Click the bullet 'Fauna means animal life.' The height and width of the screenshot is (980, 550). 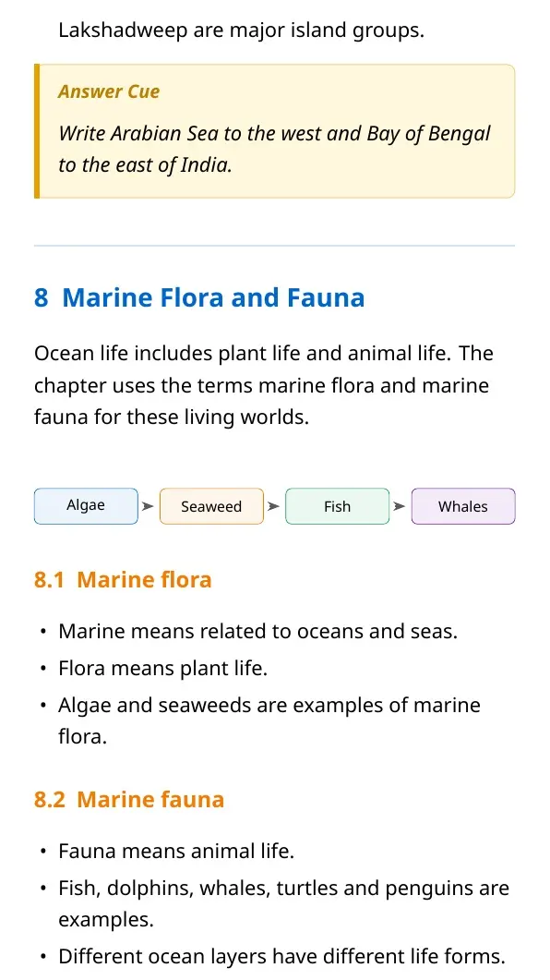(x=176, y=851)
